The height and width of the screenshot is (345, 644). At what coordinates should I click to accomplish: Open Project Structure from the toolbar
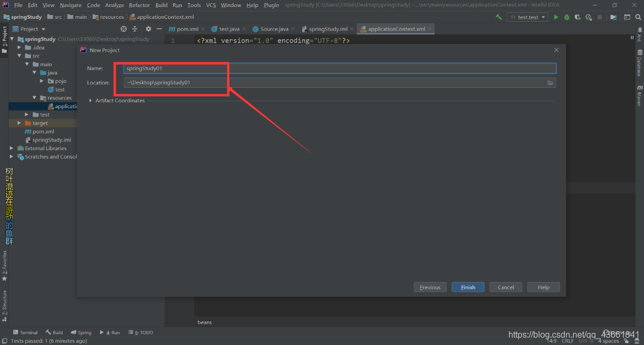coord(614,17)
